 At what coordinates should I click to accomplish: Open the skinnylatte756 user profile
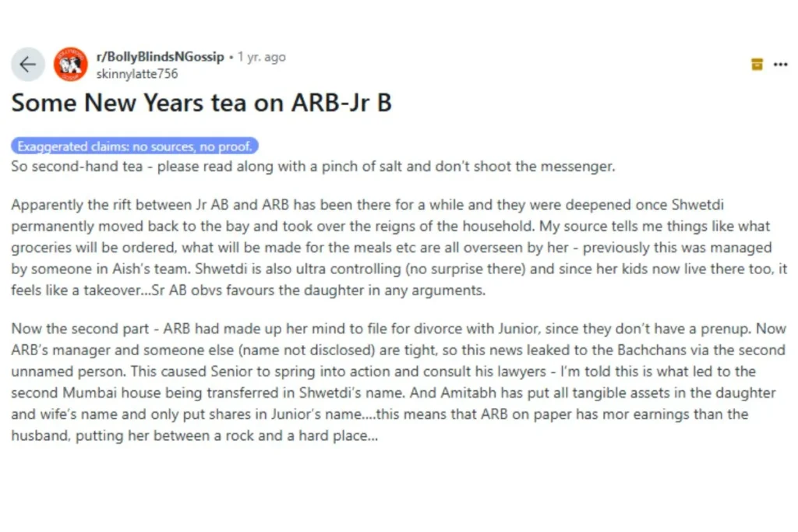point(137,74)
